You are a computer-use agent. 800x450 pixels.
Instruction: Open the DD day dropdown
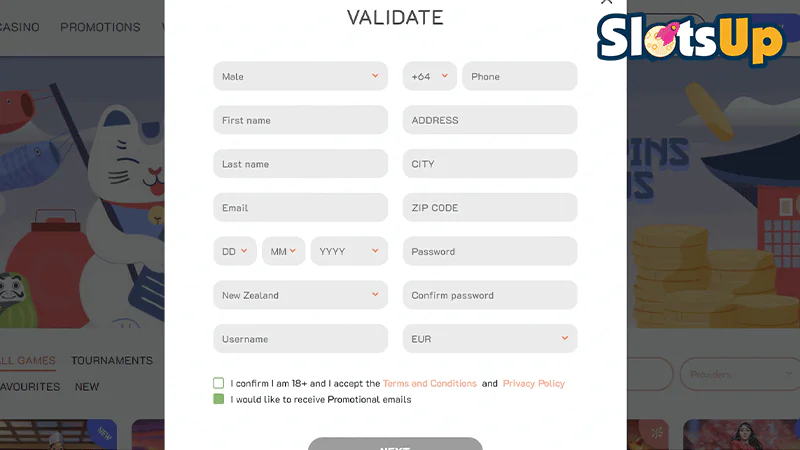235,251
